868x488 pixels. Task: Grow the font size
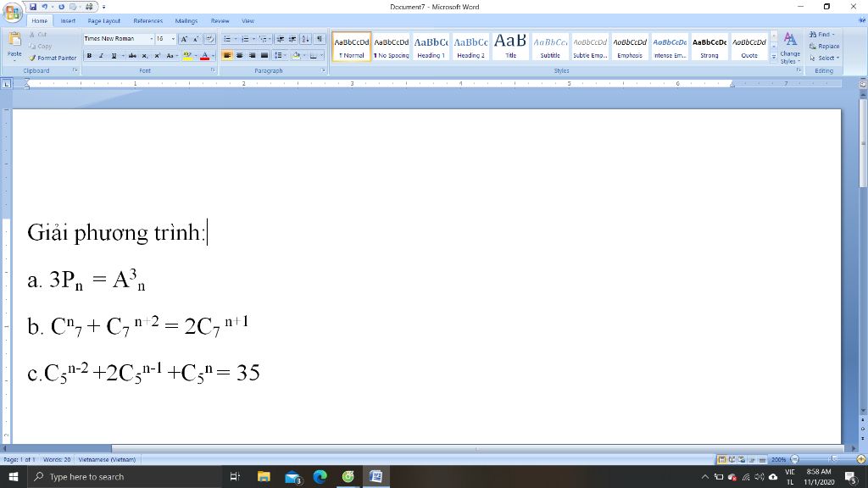184,39
